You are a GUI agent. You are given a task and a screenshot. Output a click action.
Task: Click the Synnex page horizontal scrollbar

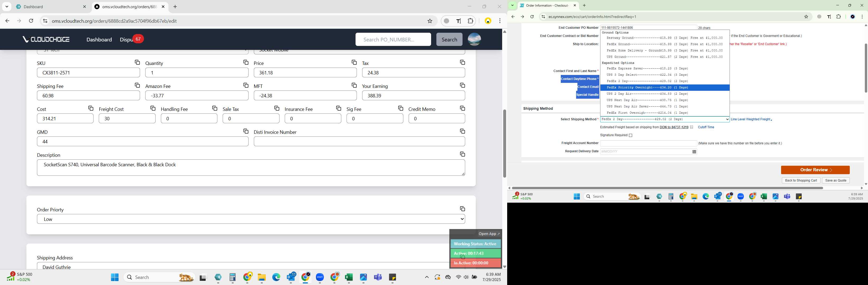tap(667, 188)
